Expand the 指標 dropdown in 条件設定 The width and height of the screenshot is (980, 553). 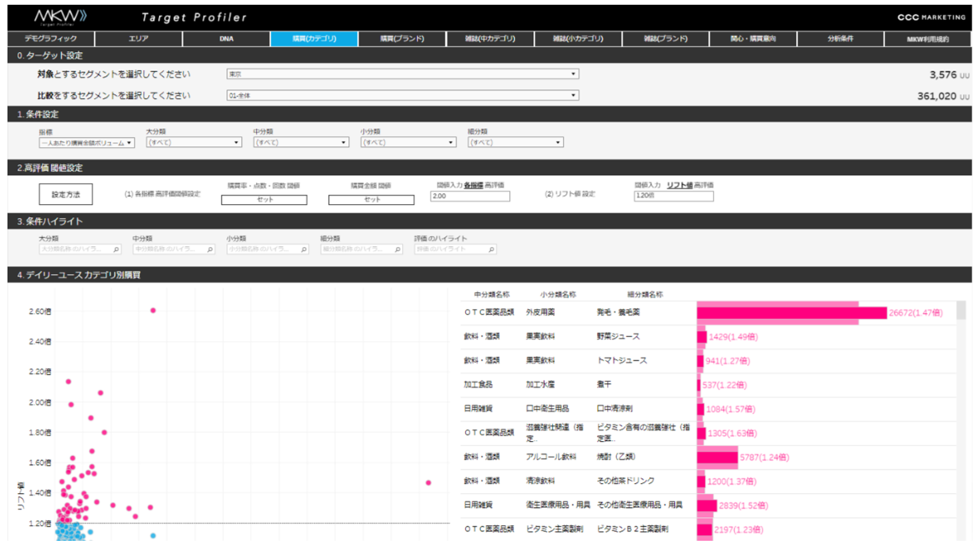pyautogui.click(x=87, y=142)
